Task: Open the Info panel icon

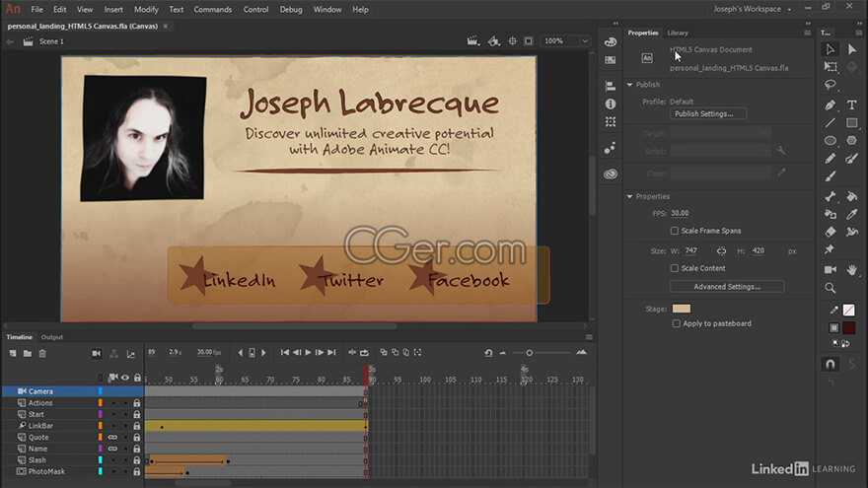Action: pyautogui.click(x=610, y=105)
